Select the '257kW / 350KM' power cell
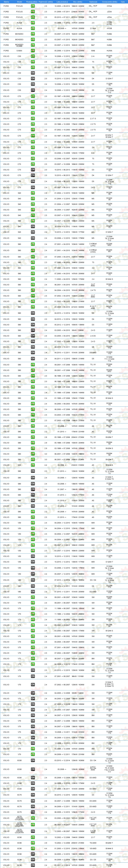Viewport: 128px width, 868px height. (x=78, y=17)
